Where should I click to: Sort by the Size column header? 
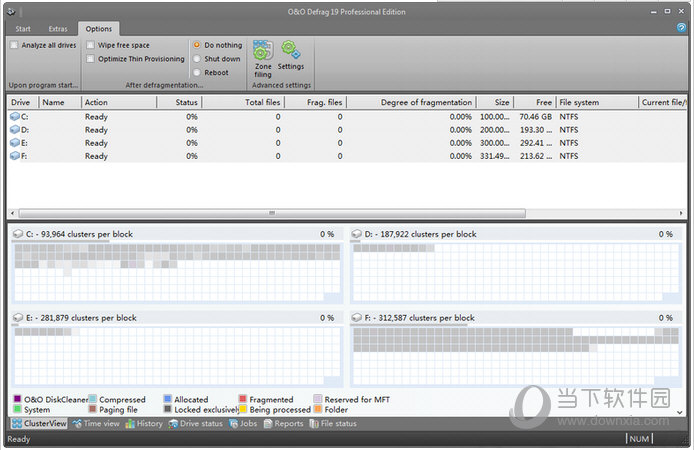pos(495,102)
